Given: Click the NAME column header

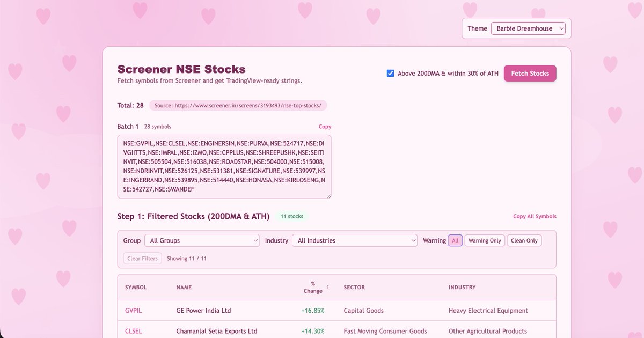Looking at the screenshot, I should pyautogui.click(x=184, y=288).
